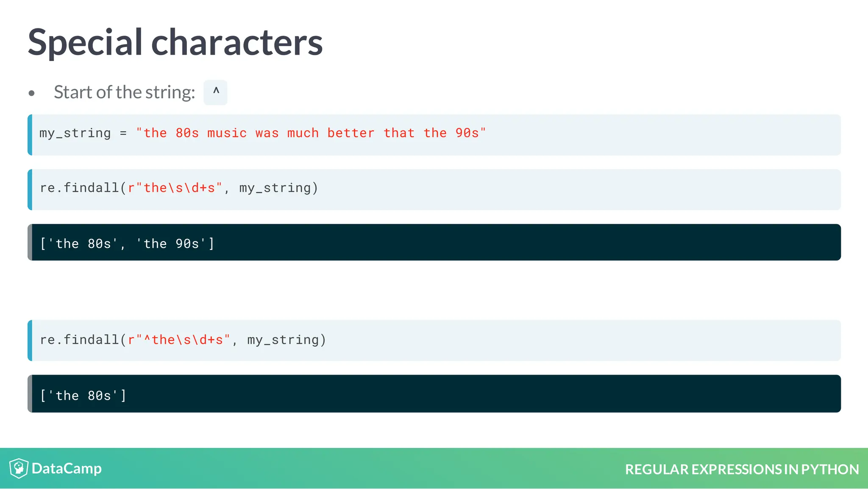Click the 'Start of the string:' bullet text

click(124, 92)
